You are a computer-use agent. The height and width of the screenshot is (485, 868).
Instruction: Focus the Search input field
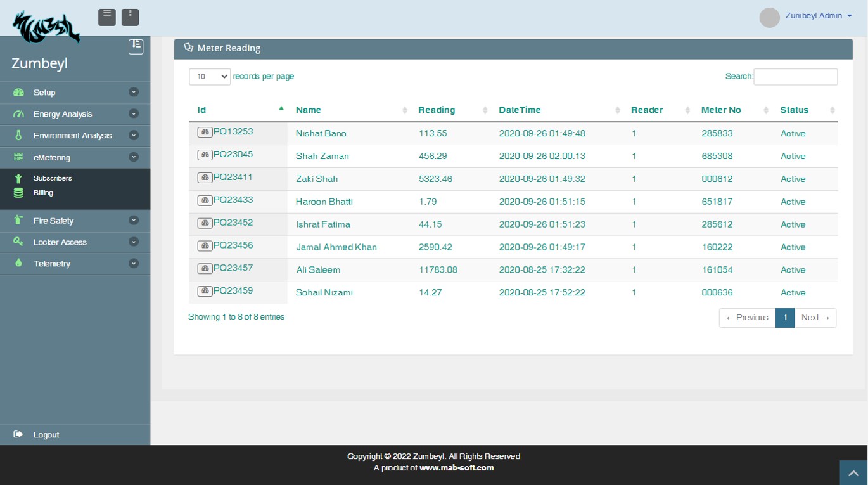click(795, 77)
